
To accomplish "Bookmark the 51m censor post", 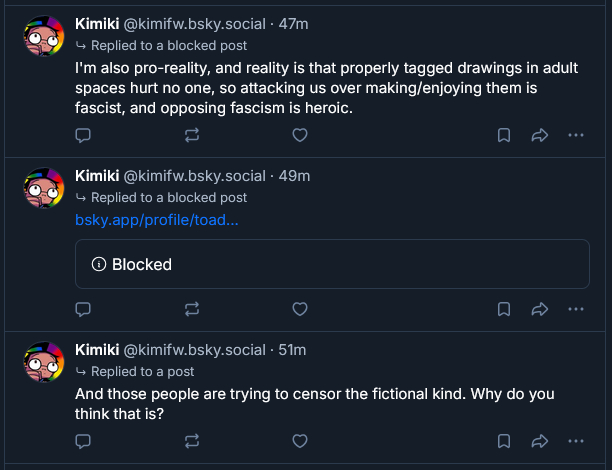I will coord(505,440).
